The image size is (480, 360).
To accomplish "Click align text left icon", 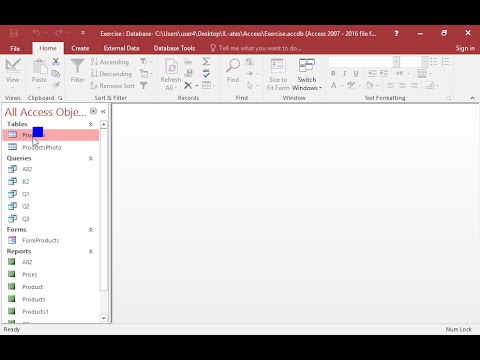I will 391,86.
